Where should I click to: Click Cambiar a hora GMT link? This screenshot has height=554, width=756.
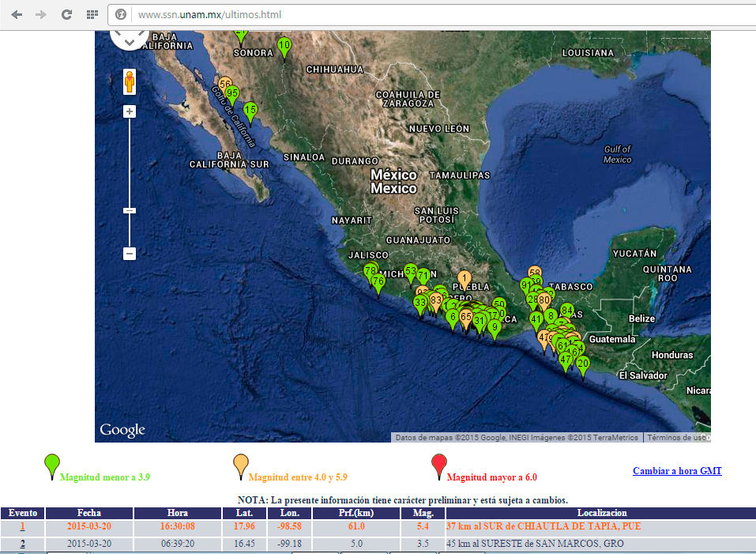tap(677, 470)
